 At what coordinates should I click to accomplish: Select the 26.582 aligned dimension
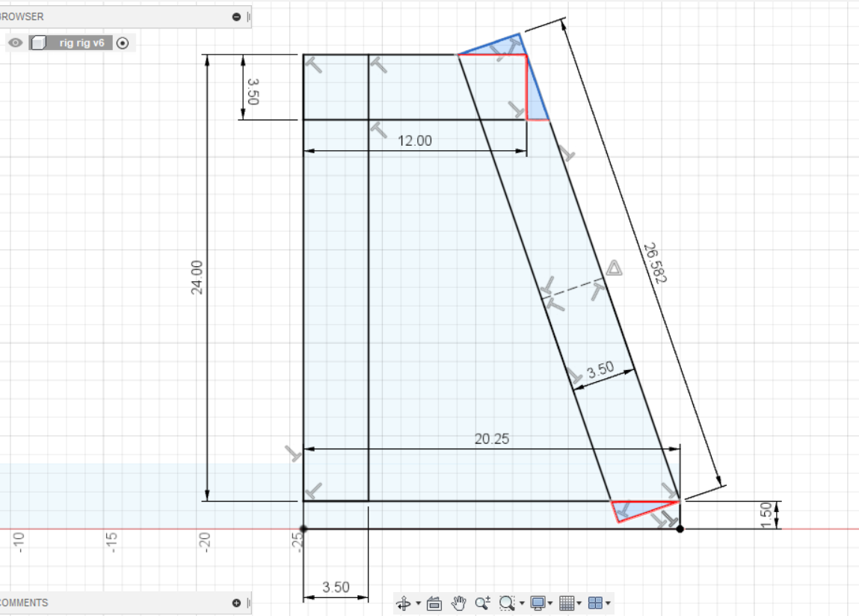655,263
